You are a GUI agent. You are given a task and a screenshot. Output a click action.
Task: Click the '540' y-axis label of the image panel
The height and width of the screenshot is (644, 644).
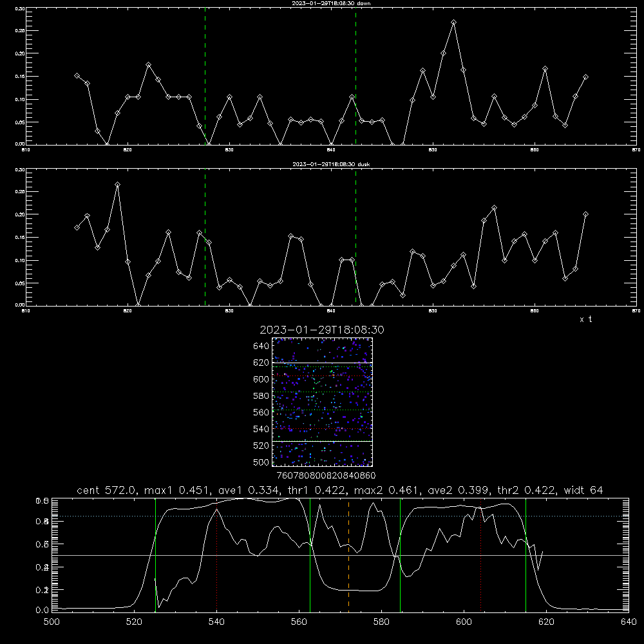[x=261, y=429]
